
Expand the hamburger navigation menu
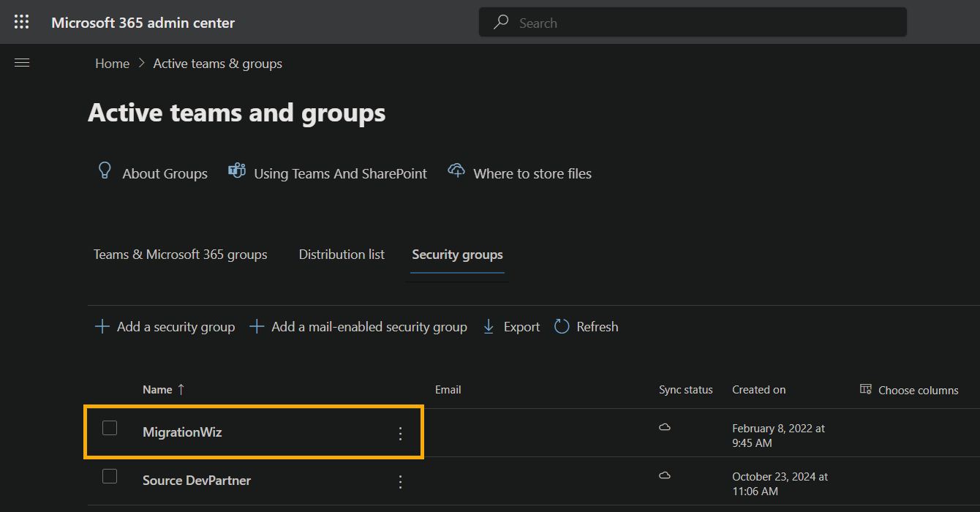22,63
